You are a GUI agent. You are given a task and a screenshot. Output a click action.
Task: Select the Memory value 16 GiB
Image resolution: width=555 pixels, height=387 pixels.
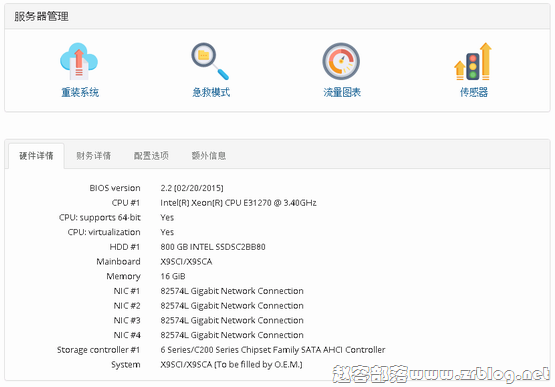point(173,276)
